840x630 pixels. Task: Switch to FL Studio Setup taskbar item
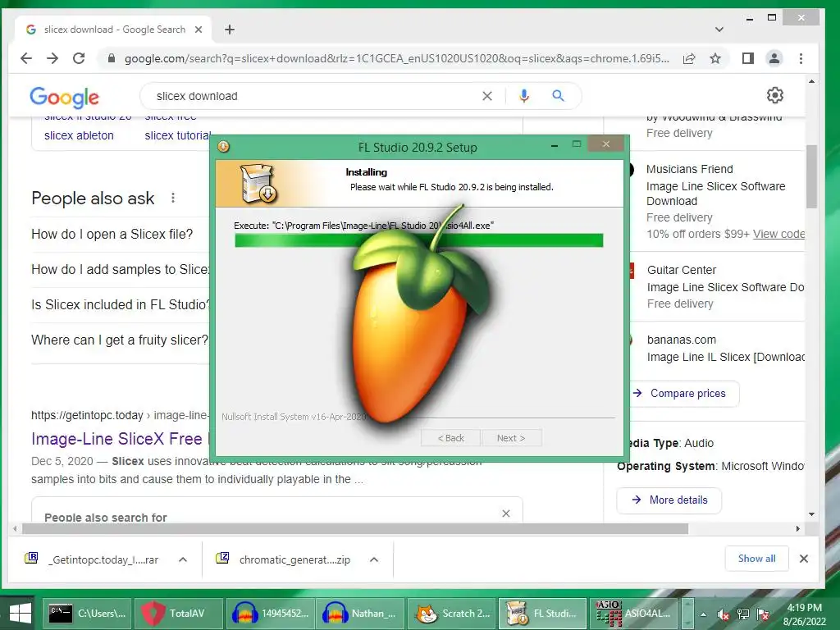[x=541, y=614]
